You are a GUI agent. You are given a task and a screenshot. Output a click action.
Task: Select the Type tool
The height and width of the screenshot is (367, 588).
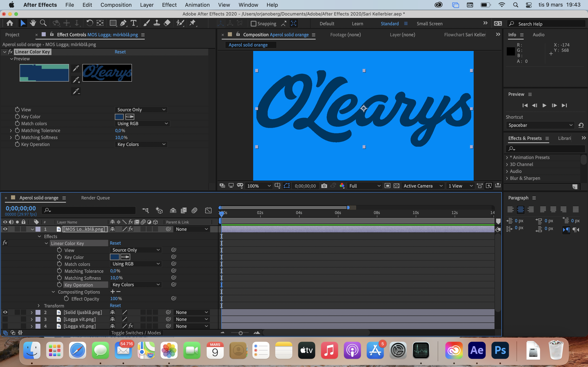(x=133, y=23)
